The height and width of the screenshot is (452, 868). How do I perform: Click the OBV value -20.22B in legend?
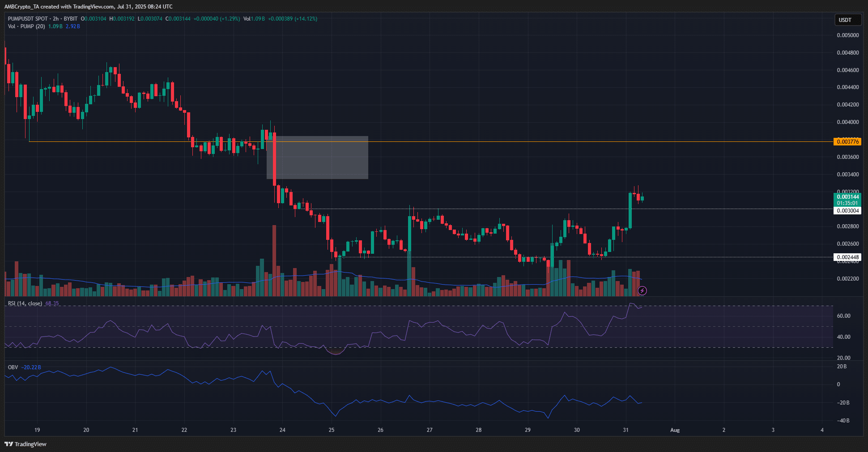click(32, 367)
